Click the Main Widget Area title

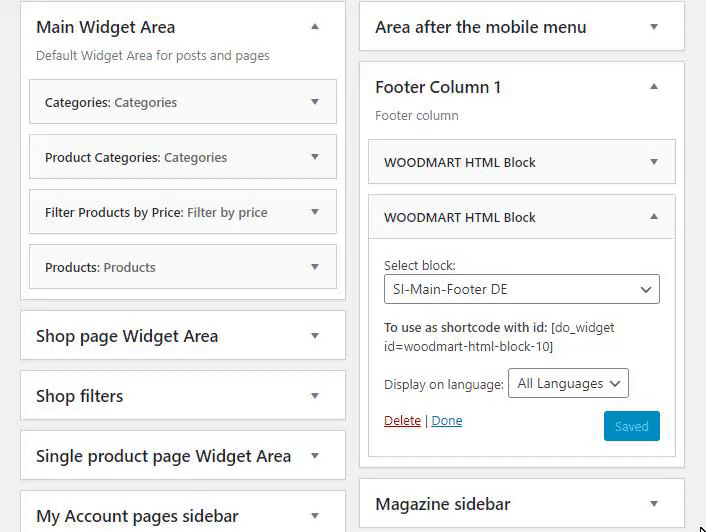coord(105,28)
